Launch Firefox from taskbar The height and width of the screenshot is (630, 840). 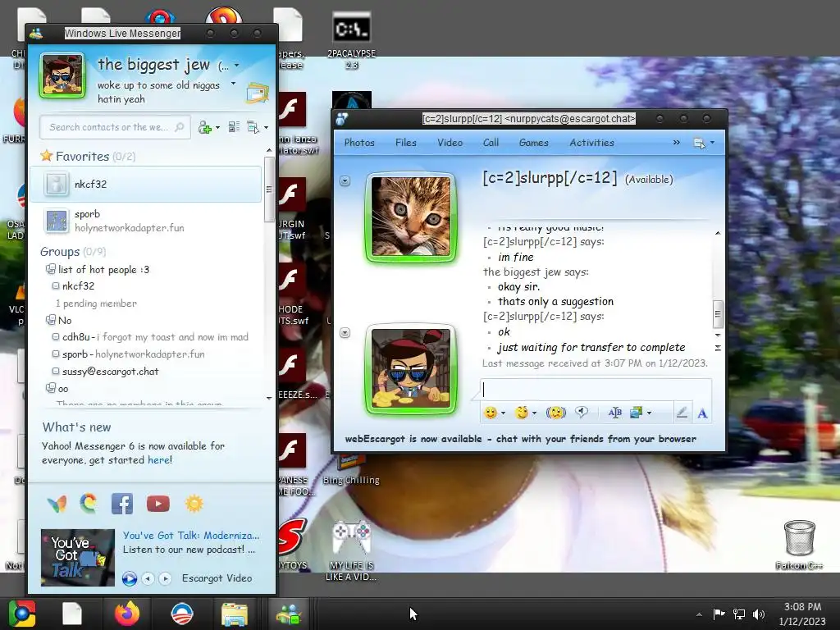tap(127, 614)
